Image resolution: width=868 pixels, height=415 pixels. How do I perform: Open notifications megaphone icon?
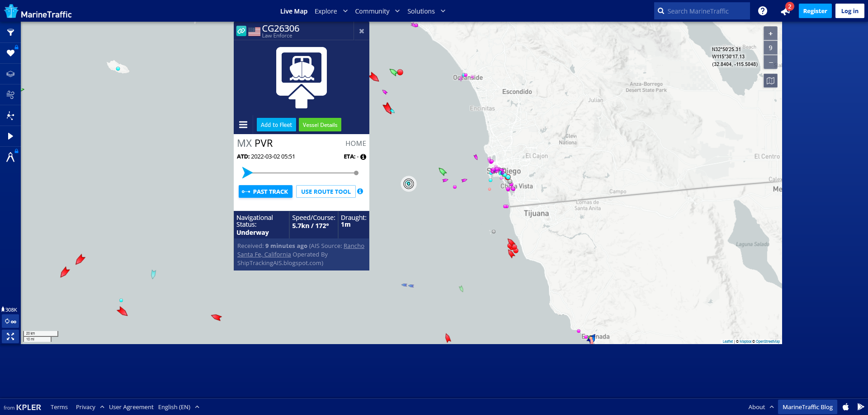point(785,11)
